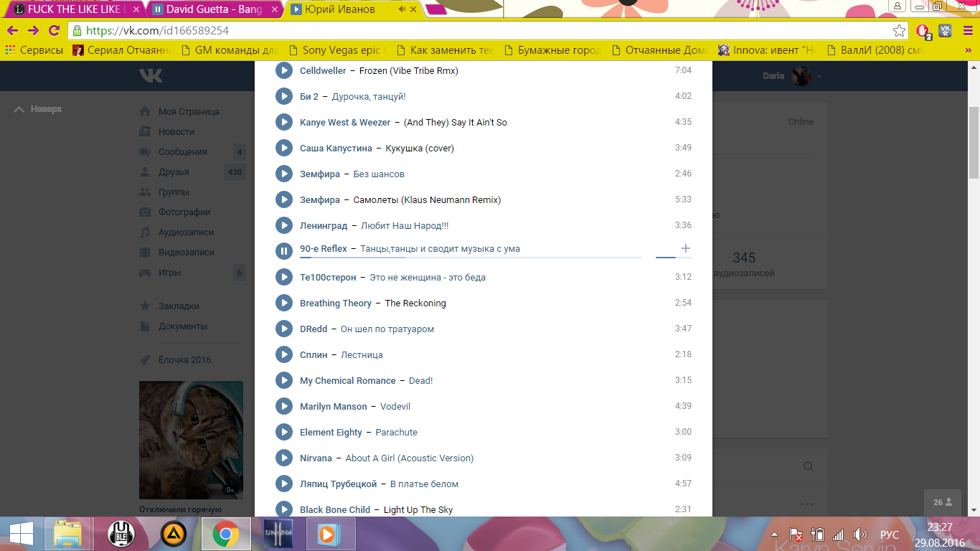
Task: Click the search magnifier on the profile wall
Action: pyautogui.click(x=809, y=467)
